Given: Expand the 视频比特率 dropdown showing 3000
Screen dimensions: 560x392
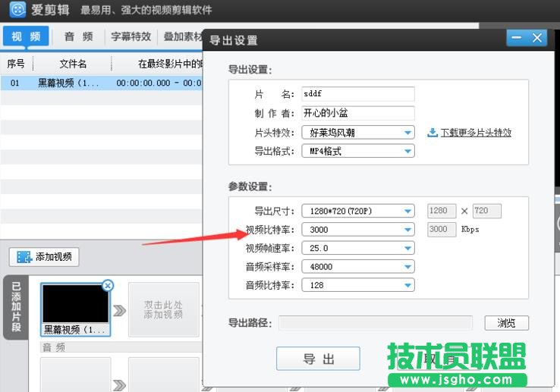Looking at the screenshot, I should tap(358, 230).
